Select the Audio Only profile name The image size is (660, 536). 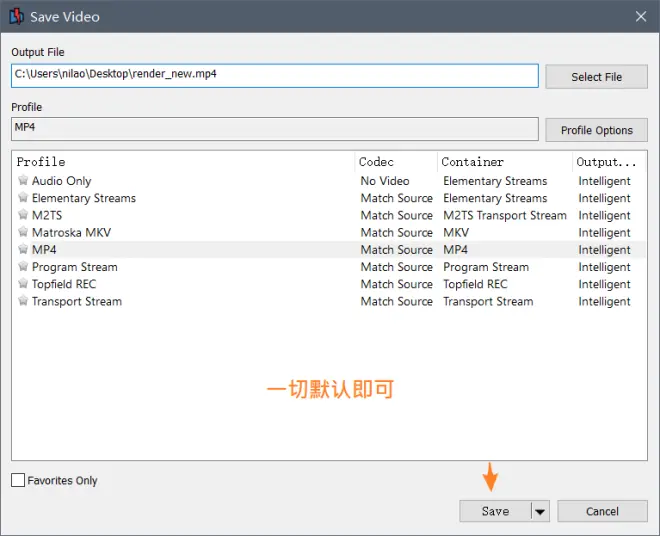click(61, 181)
